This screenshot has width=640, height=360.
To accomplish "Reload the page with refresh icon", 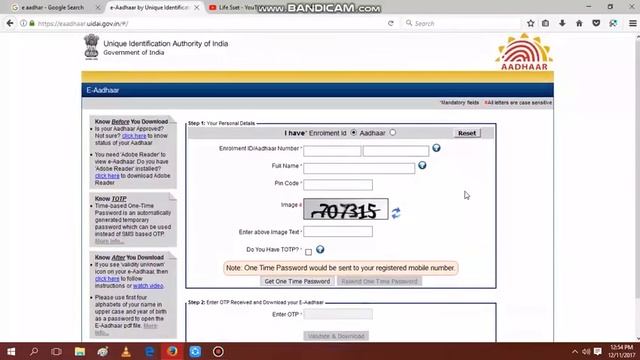I will [x=391, y=23].
